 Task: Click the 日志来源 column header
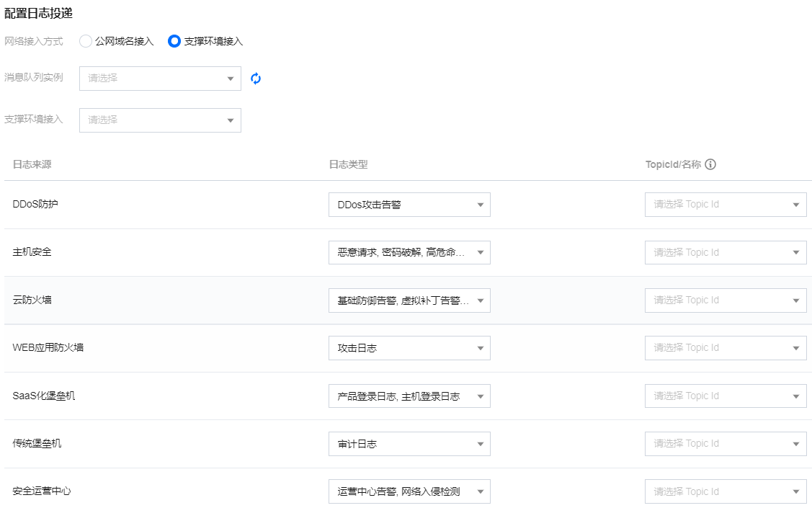(x=32, y=165)
